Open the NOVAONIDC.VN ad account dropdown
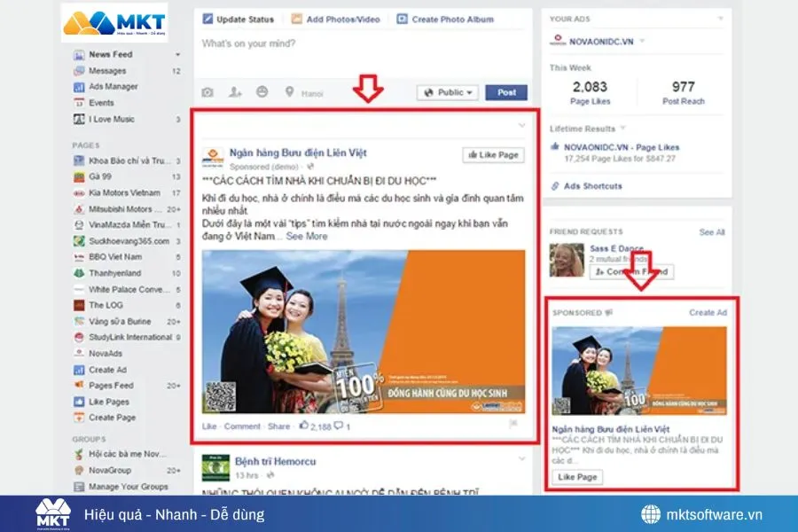Screen dimensions: 798x532 click(643, 41)
